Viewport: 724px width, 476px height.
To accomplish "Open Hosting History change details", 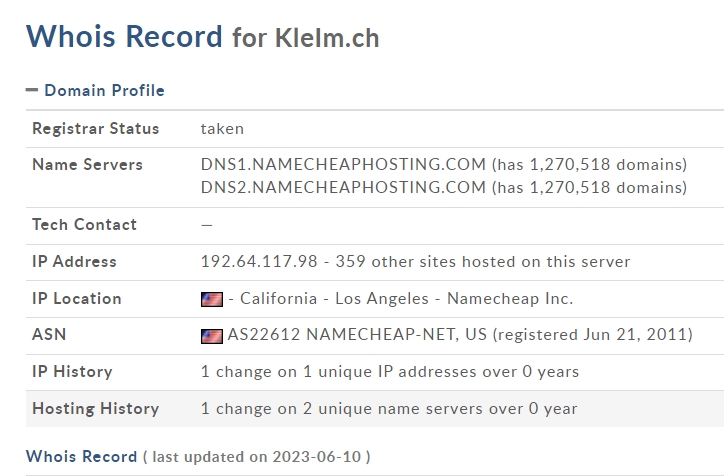I will [x=389, y=409].
